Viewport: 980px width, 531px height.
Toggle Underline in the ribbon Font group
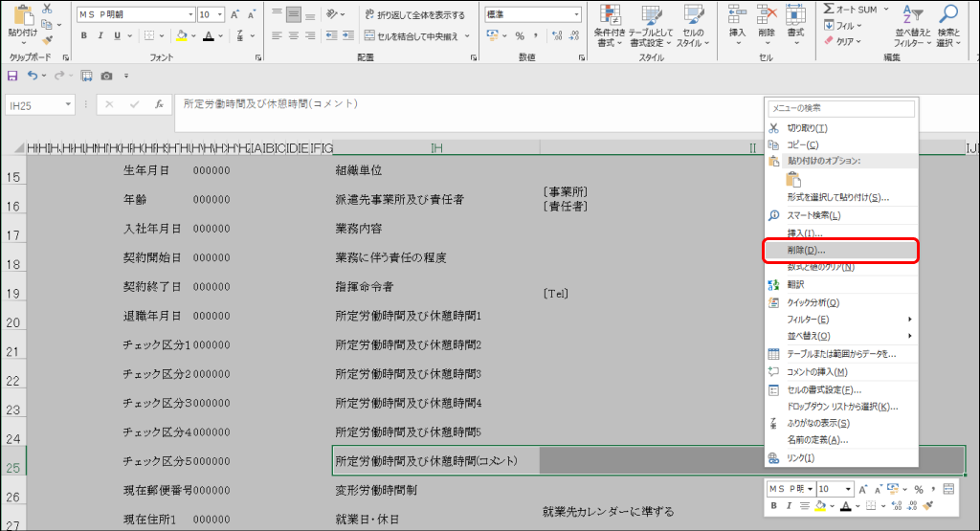click(x=117, y=36)
